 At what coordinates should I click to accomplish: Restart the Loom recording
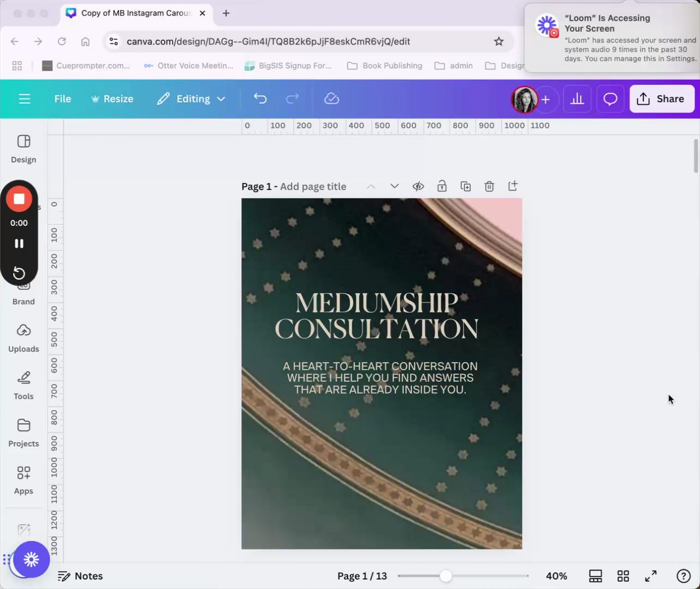tap(19, 273)
